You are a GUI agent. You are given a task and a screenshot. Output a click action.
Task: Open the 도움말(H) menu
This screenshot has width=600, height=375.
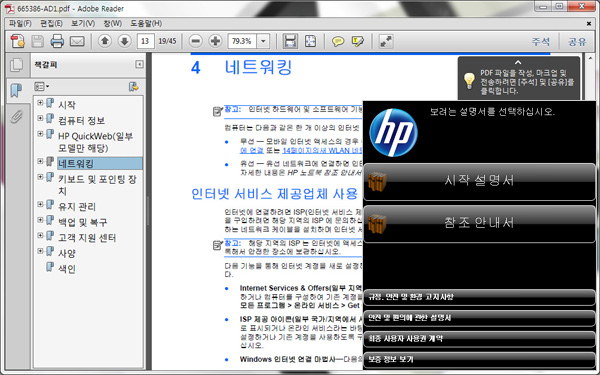pos(146,23)
